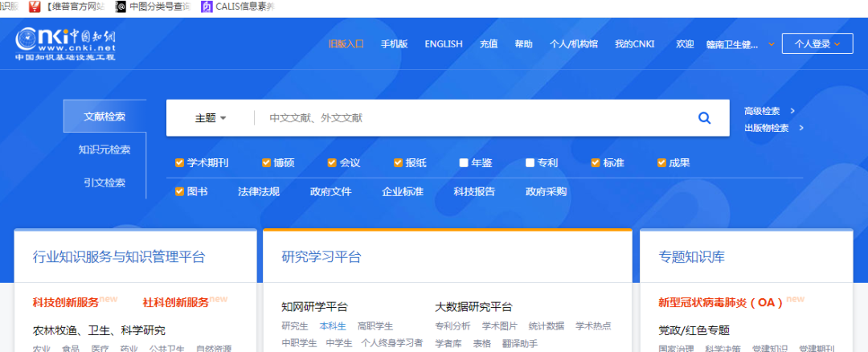This screenshot has width=868, height=352.
Task: Click the CNKI logo at top left
Action: tap(66, 43)
